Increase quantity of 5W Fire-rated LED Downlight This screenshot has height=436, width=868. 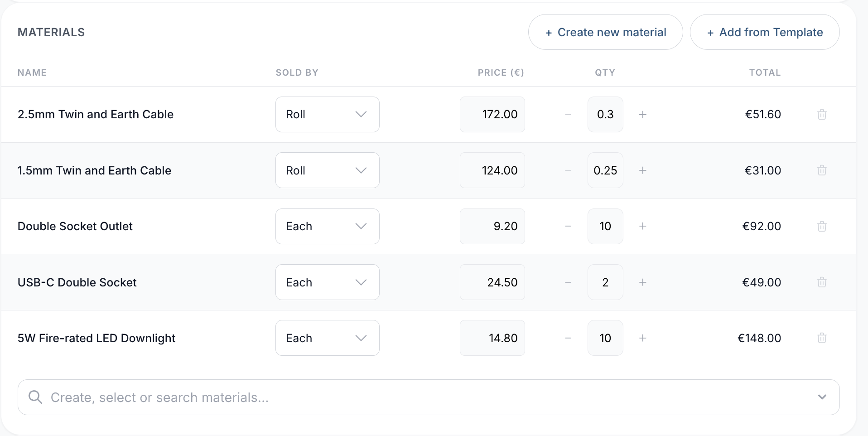point(642,338)
